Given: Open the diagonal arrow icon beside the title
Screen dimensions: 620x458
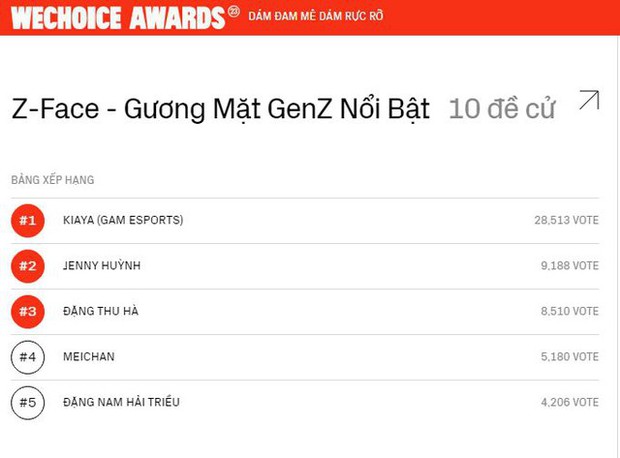Looking at the screenshot, I should (x=589, y=100).
